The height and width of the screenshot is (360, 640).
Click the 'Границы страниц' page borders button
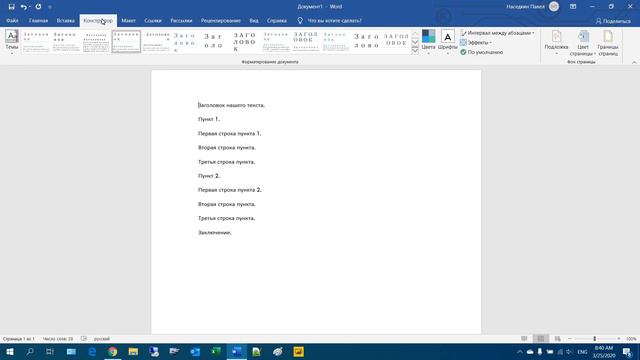pyautogui.click(x=608, y=42)
